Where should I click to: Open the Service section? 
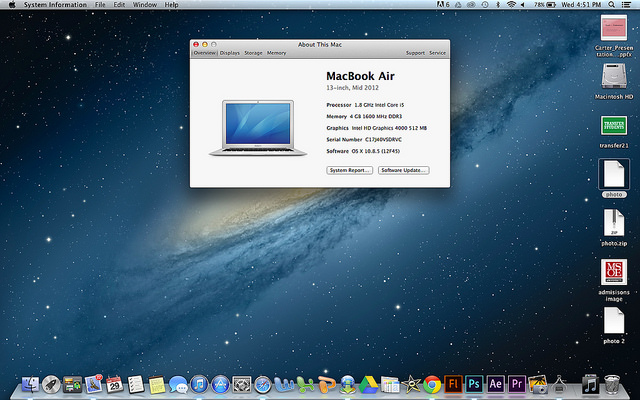tap(438, 53)
